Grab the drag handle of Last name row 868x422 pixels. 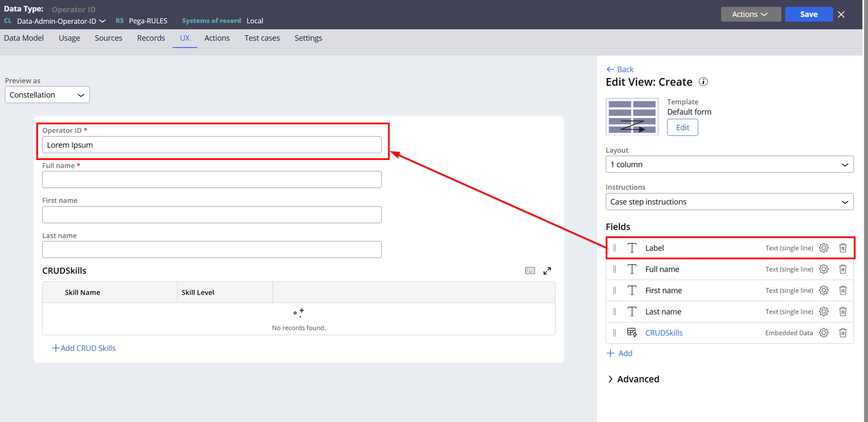pyautogui.click(x=614, y=311)
